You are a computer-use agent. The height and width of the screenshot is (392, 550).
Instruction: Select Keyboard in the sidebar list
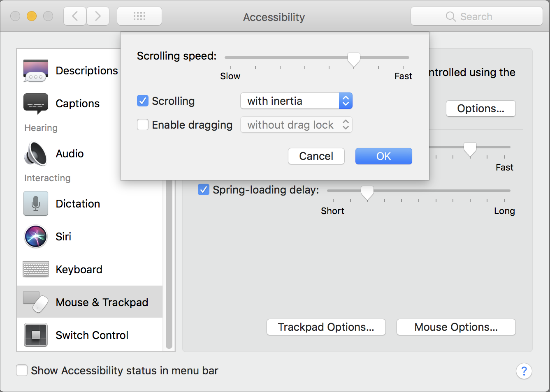point(79,270)
